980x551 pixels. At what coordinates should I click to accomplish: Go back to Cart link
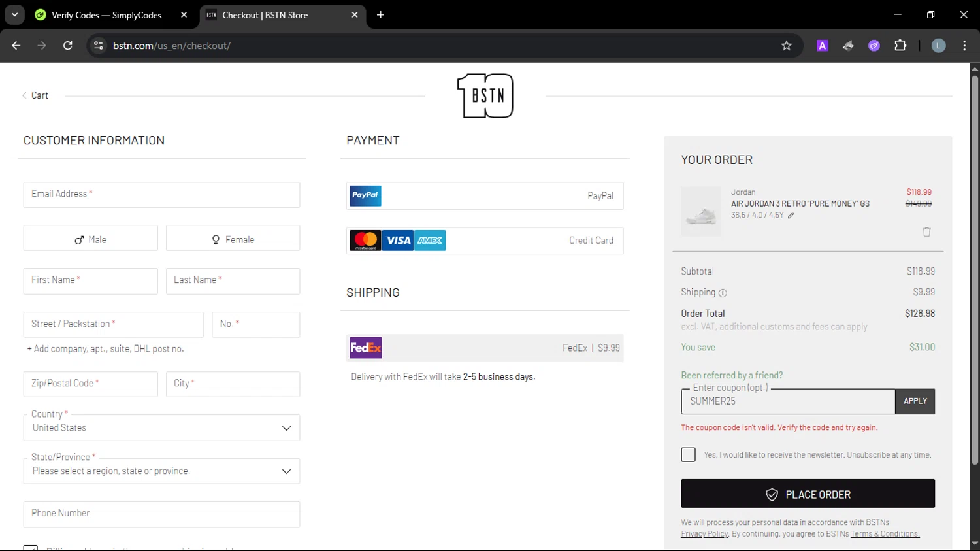tap(35, 95)
